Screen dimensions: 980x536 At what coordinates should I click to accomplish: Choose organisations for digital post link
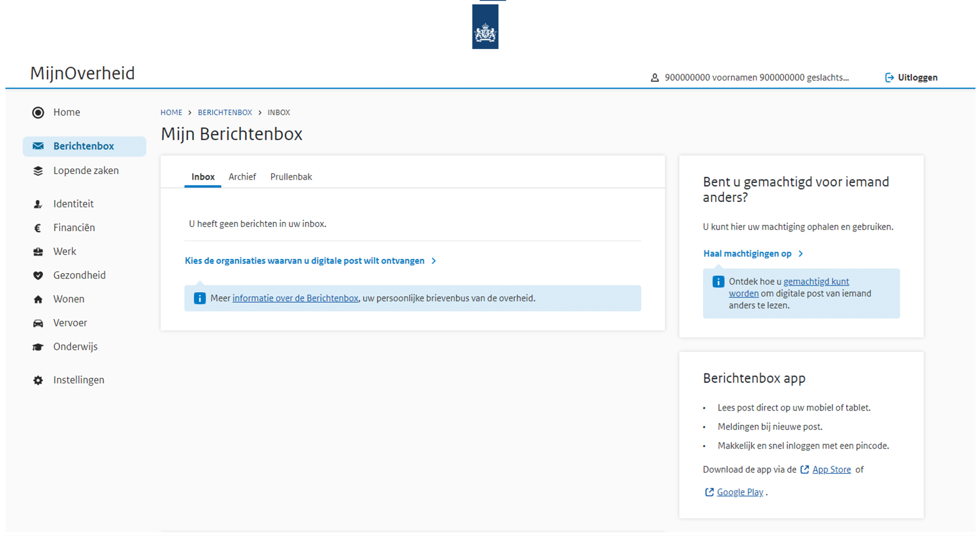[x=304, y=261]
